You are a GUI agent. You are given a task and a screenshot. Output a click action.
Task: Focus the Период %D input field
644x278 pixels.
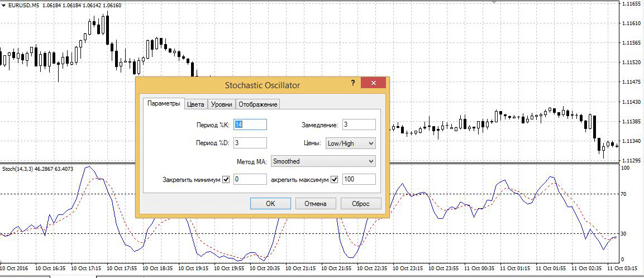(250, 143)
